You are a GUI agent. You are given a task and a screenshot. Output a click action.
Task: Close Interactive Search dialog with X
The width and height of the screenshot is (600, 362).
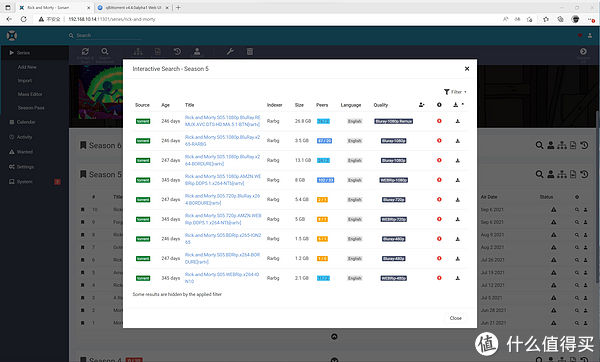pos(467,69)
